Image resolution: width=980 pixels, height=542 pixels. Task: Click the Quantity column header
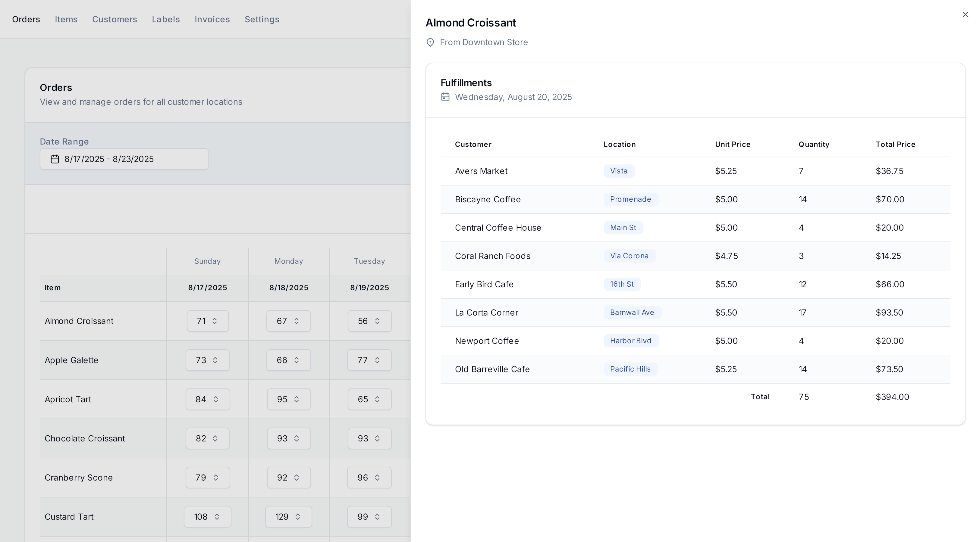[814, 145]
